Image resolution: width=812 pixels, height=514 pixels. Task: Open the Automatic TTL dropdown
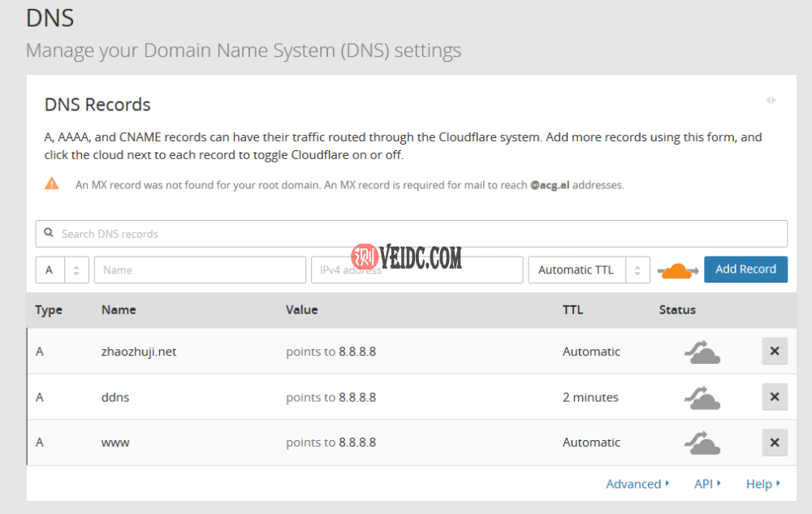click(577, 270)
